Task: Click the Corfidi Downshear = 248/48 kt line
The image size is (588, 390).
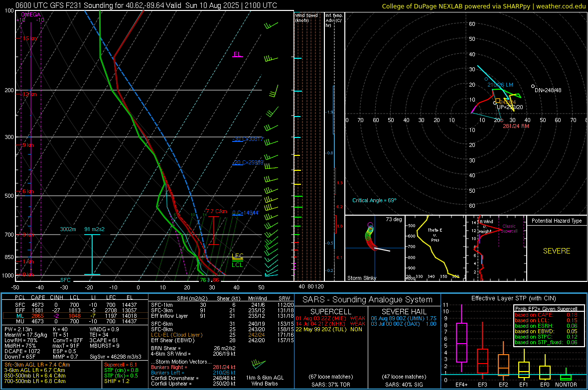Action: [193, 379]
